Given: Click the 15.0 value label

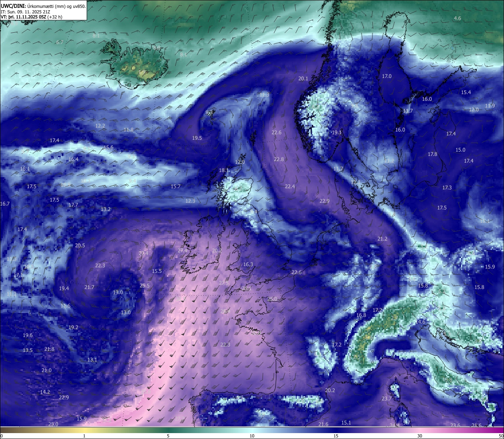Looking at the screenshot, I should tap(460, 150).
